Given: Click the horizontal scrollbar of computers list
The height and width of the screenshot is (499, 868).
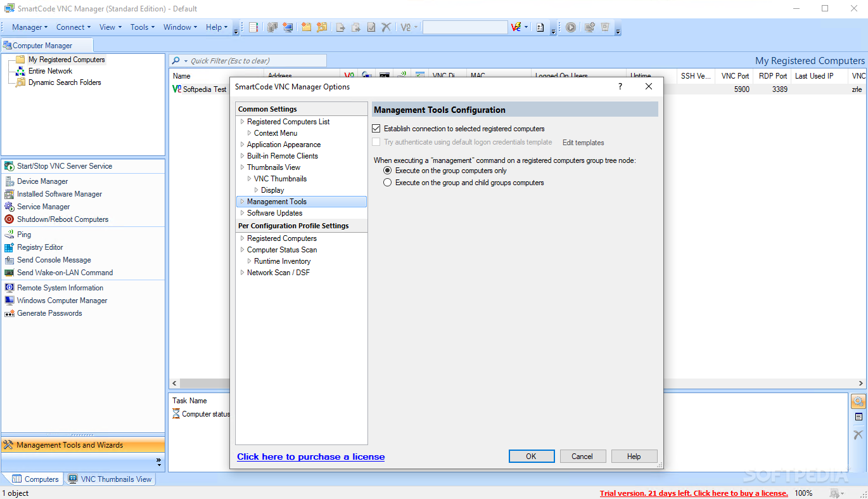Looking at the screenshot, I should (518, 384).
